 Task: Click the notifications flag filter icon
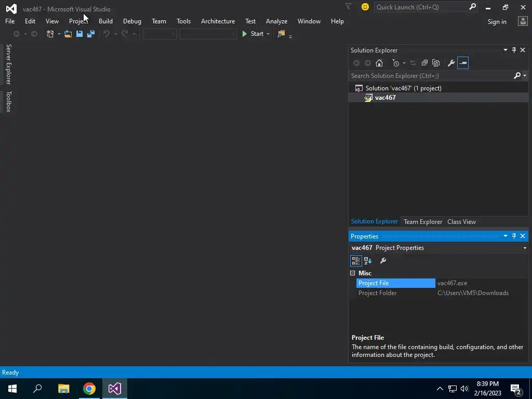(x=348, y=6)
